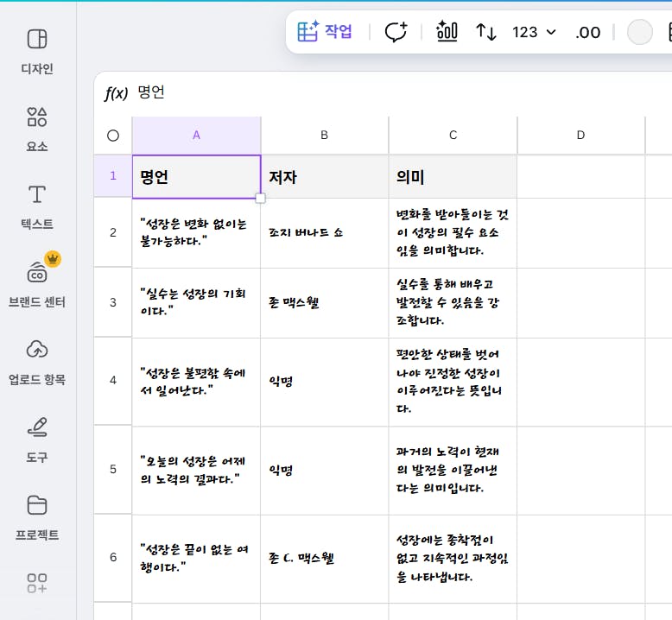Open the 디자인 panel in the sidebar
Screen dimensions: 672x620
pyautogui.click(x=37, y=50)
